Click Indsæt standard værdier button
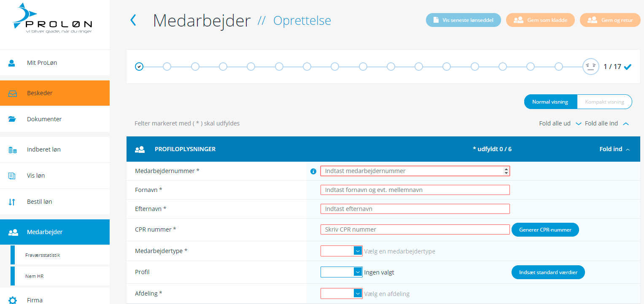 click(548, 272)
